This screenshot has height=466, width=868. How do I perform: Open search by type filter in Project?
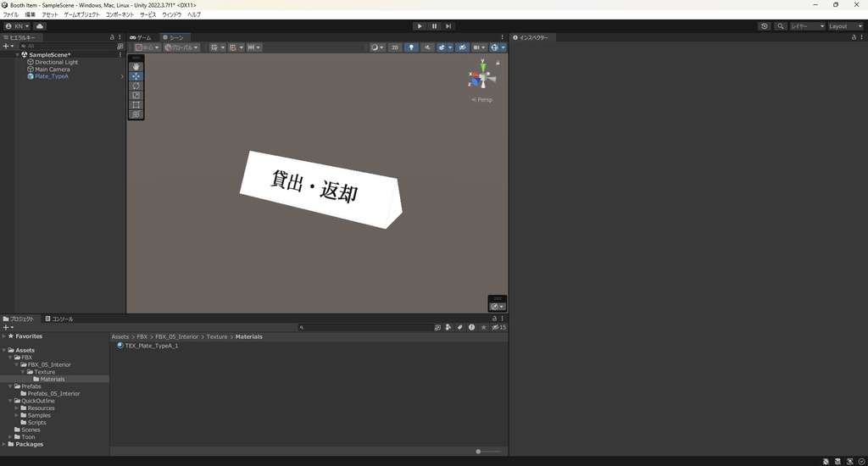click(448, 327)
